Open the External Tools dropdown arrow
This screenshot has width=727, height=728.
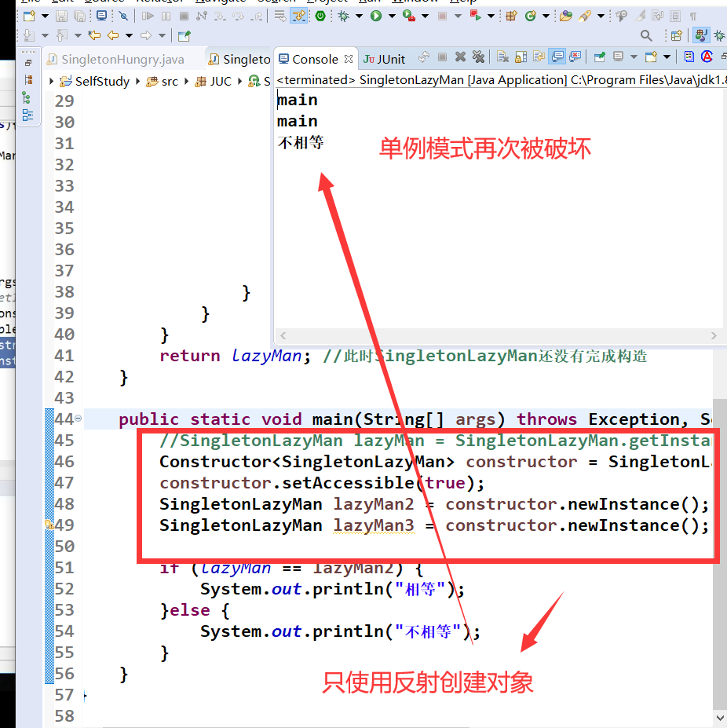425,16
